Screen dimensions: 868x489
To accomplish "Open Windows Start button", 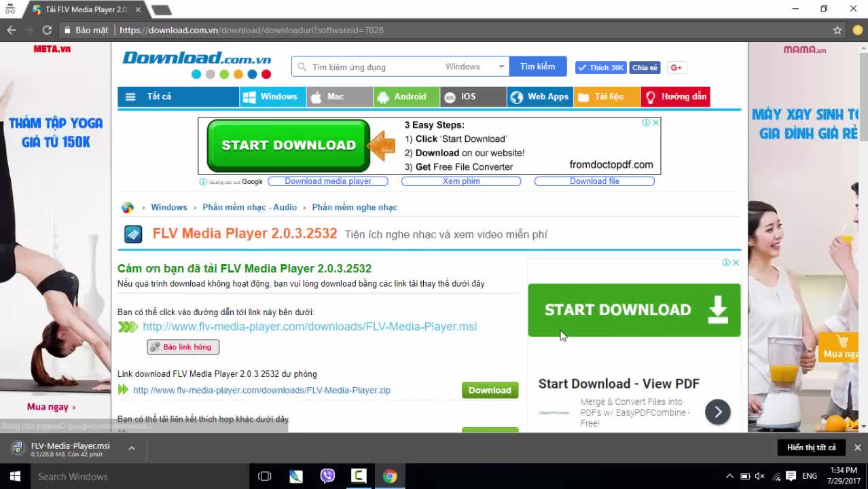I will (15, 476).
